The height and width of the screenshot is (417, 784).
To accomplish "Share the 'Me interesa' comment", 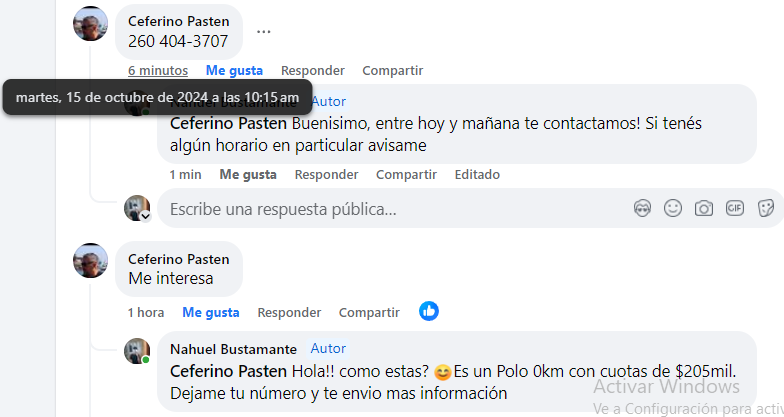I will pos(369,312).
